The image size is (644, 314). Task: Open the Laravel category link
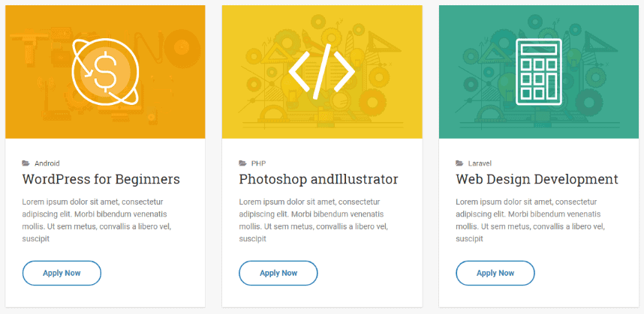(480, 163)
